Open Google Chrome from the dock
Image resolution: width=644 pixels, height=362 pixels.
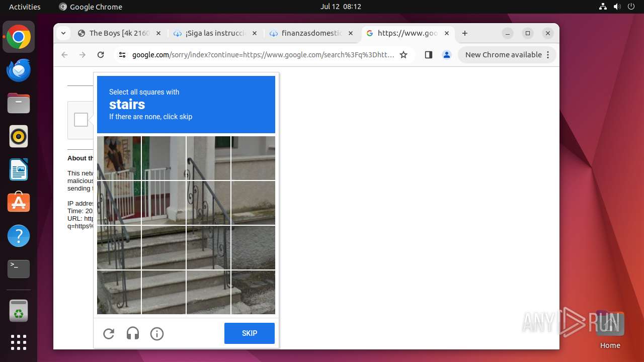coord(19,37)
